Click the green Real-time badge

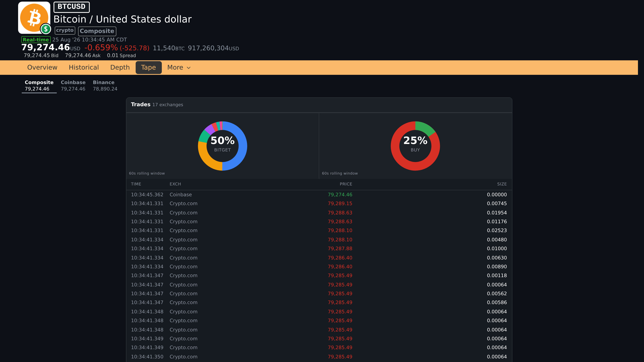coord(36,40)
